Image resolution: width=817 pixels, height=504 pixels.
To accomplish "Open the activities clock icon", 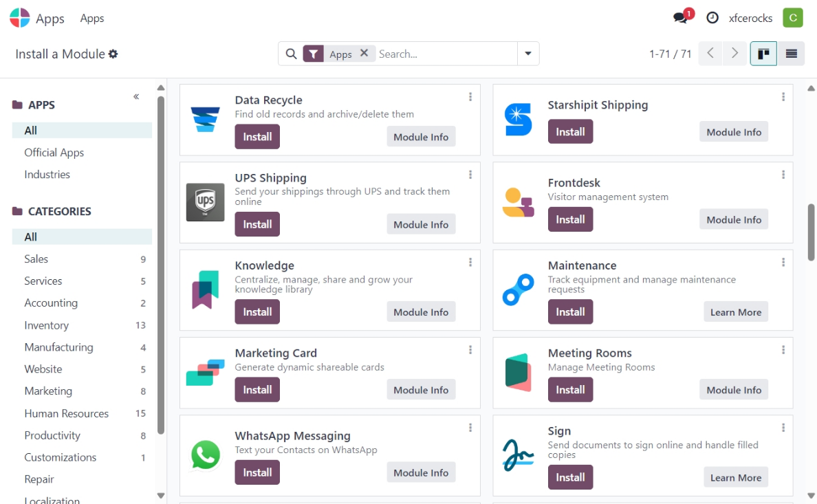I will [712, 18].
